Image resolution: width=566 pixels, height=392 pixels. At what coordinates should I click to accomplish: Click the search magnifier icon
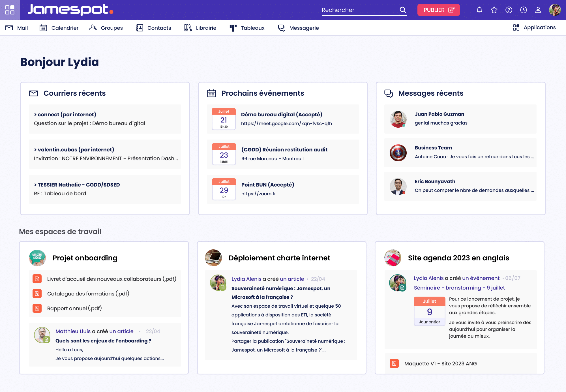pyautogui.click(x=403, y=10)
